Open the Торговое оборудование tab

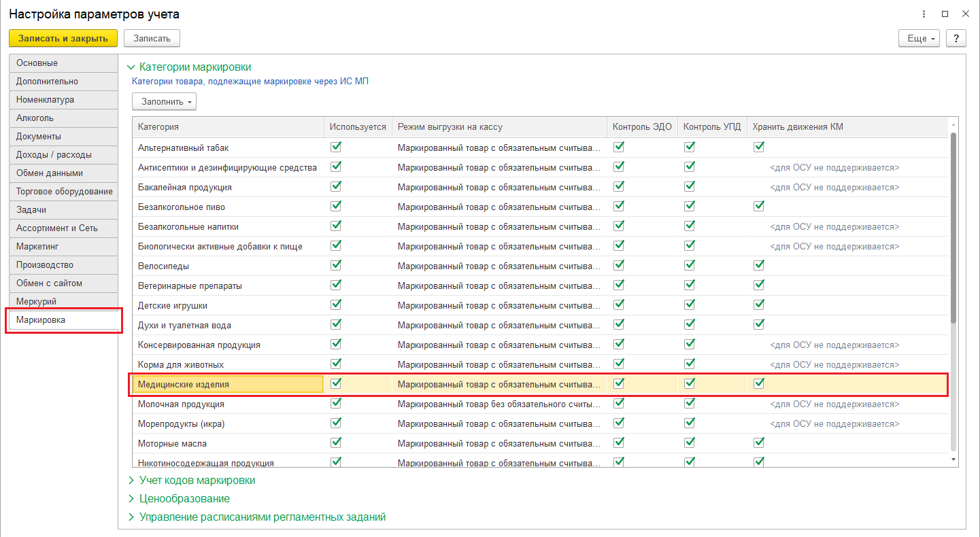[64, 192]
